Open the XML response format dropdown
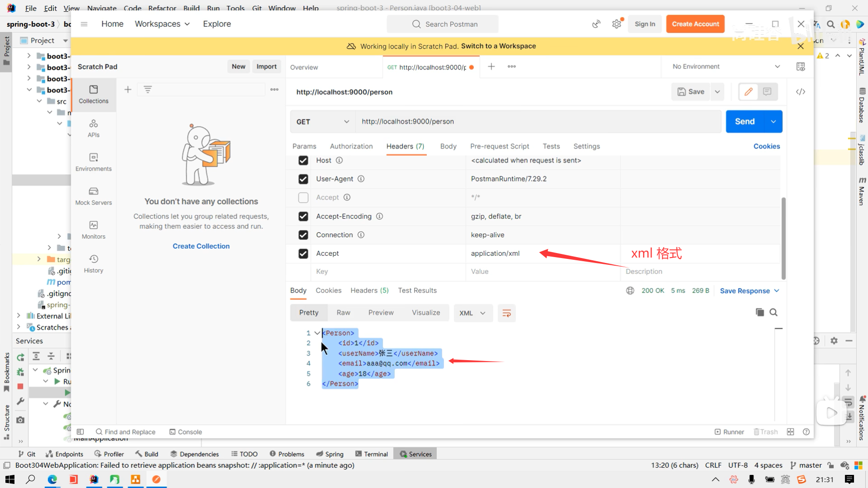The height and width of the screenshot is (488, 868). (x=472, y=313)
